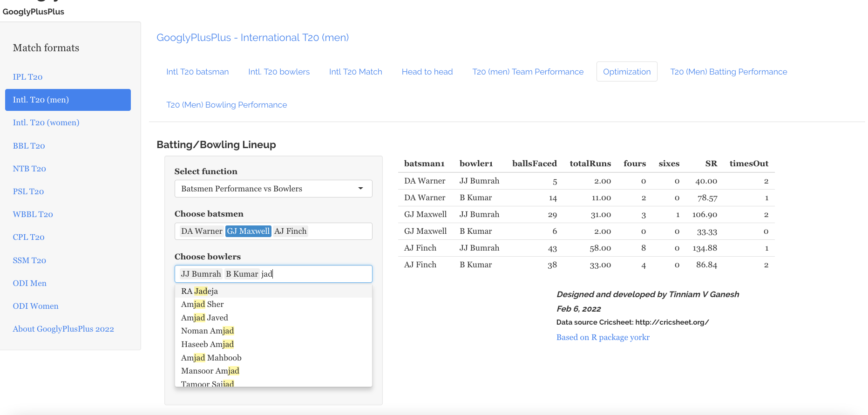Open Intl. T20 (women) format
The image size is (868, 415).
[46, 122]
